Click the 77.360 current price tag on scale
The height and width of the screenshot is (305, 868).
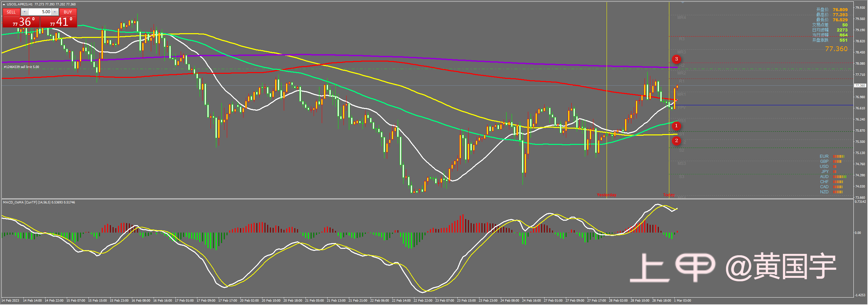860,86
